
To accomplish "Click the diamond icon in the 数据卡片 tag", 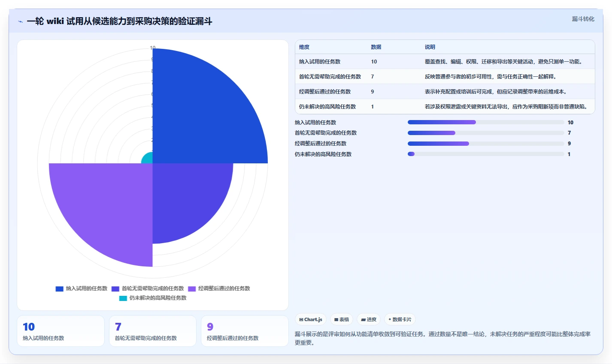I will [390, 319].
